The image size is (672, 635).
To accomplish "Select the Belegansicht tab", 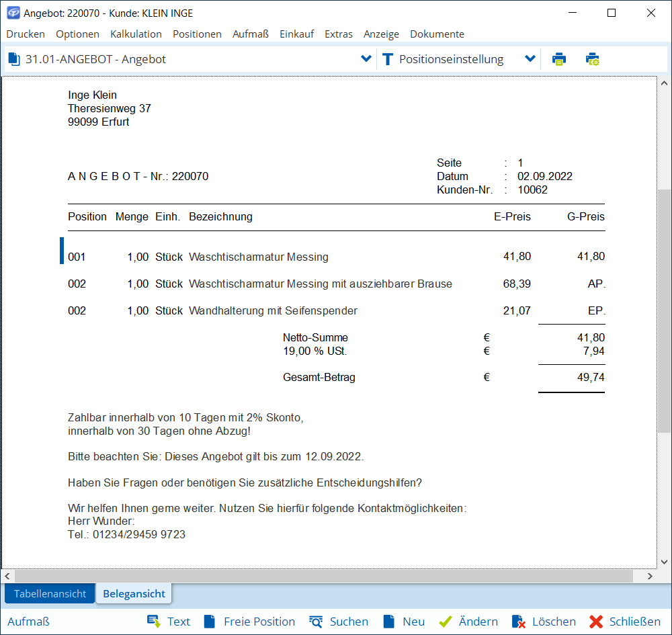I will coord(134,593).
